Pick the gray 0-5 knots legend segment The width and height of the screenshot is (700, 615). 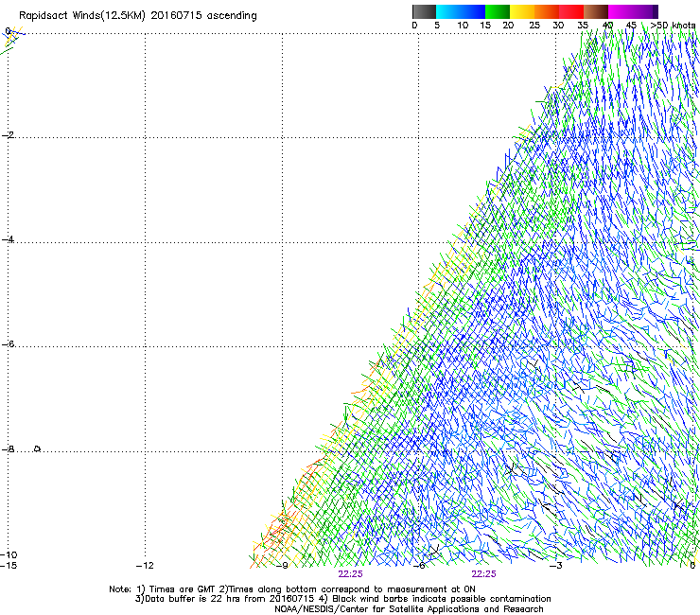424,11
